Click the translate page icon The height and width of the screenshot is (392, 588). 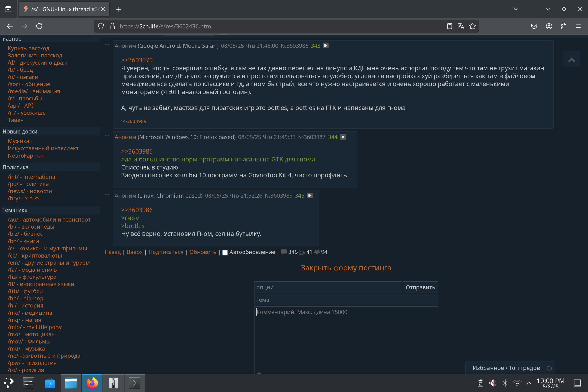click(461, 26)
